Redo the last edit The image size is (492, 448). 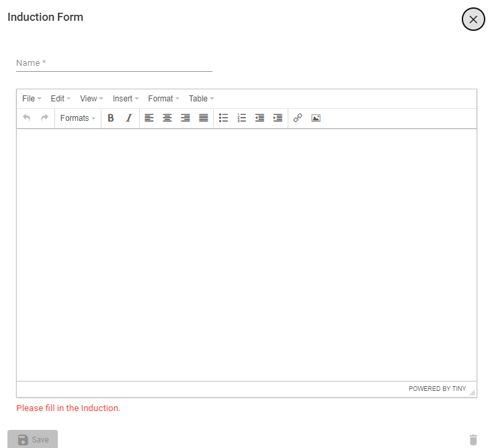pos(45,118)
